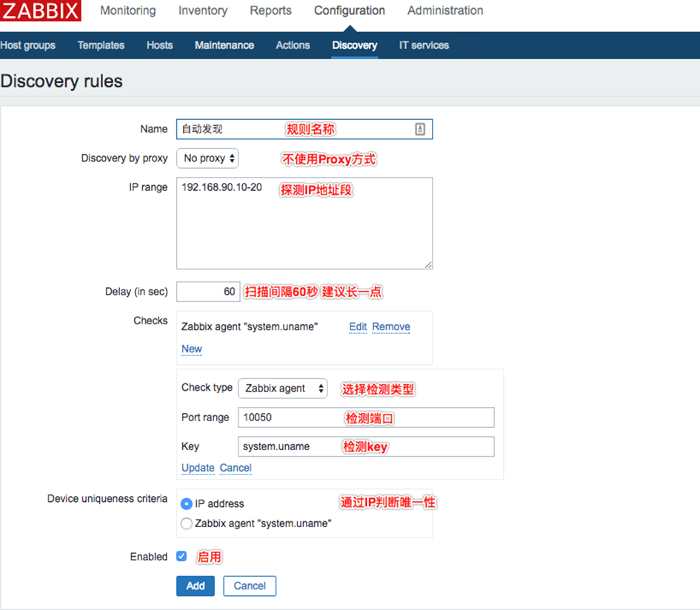This screenshot has height=610, width=700.
Task: Switch to the Hosts tab
Action: (x=159, y=45)
